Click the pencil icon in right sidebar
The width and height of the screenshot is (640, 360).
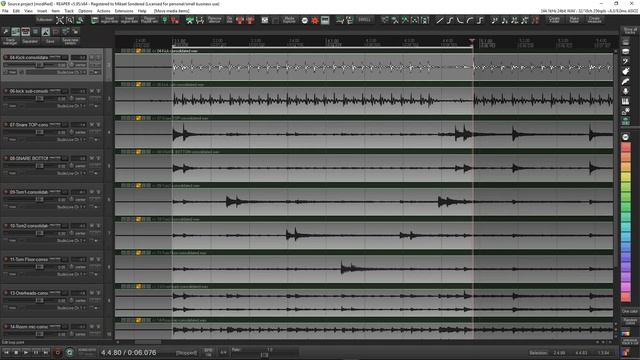[625, 81]
